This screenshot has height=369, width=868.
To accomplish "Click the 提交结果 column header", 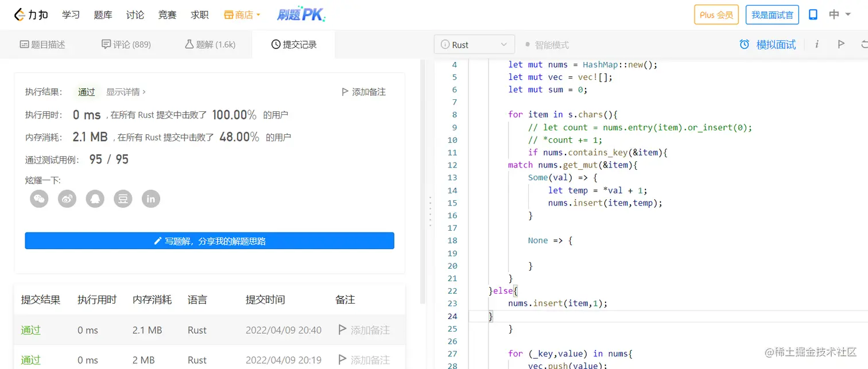I will (x=41, y=300).
